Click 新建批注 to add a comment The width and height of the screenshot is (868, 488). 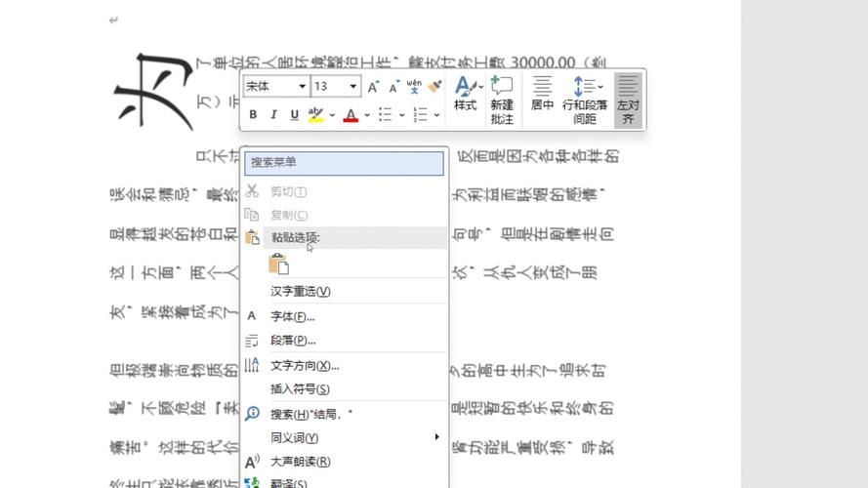[502, 100]
